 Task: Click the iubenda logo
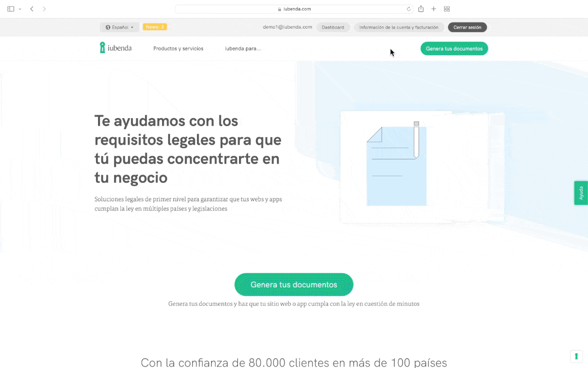point(115,48)
